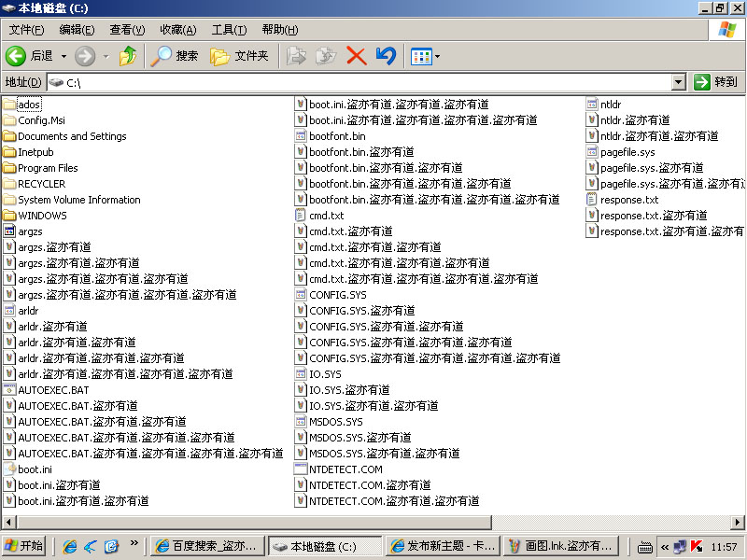This screenshot has width=747, height=560.
Task: Select the NTDETECT.COM file
Action: pyautogui.click(x=338, y=469)
